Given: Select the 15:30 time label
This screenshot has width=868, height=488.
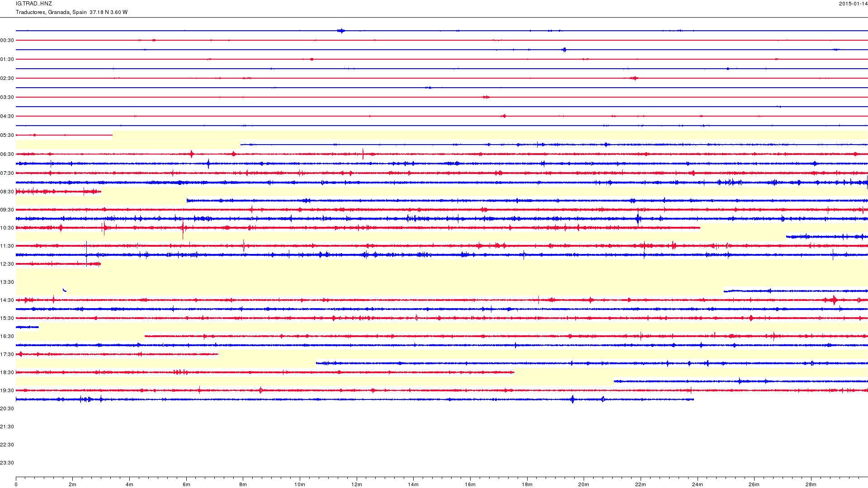Looking at the screenshot, I should pyautogui.click(x=7, y=318).
